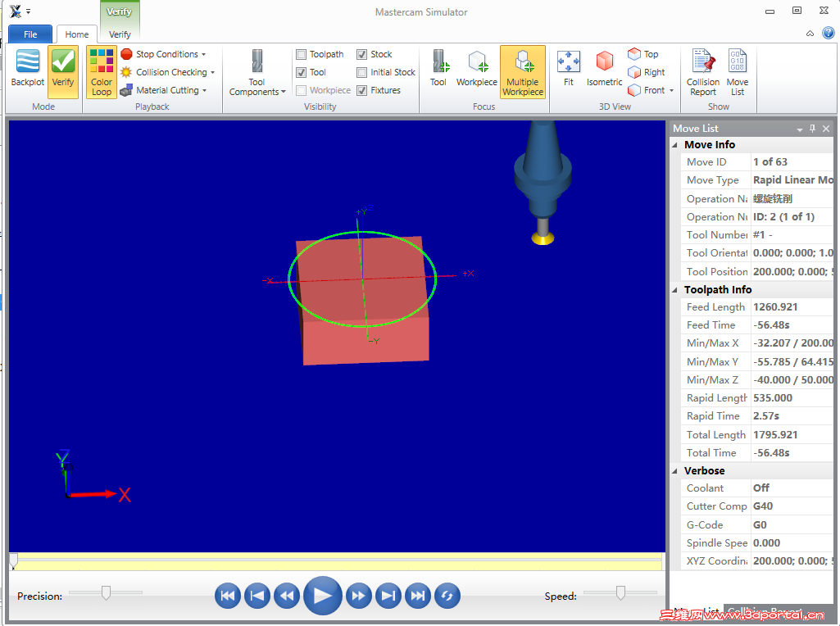Click the Cutter Comp G40 value
840x626 pixels.
pyautogui.click(x=763, y=506)
